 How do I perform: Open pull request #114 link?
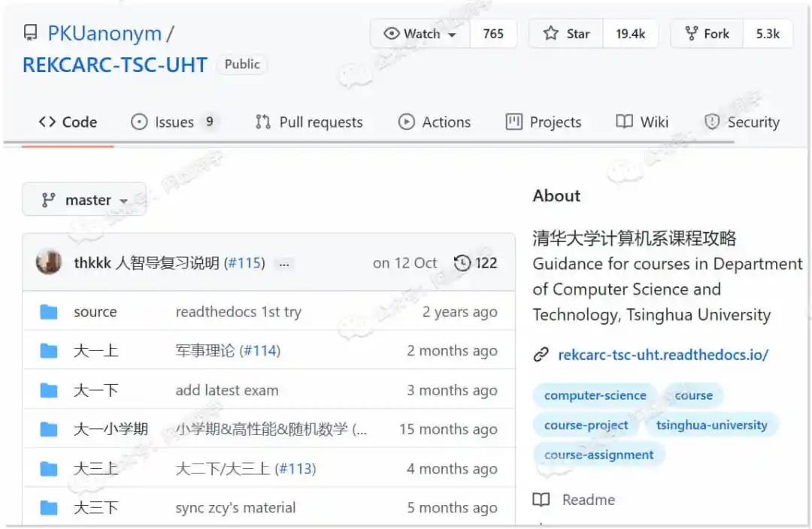click(261, 351)
